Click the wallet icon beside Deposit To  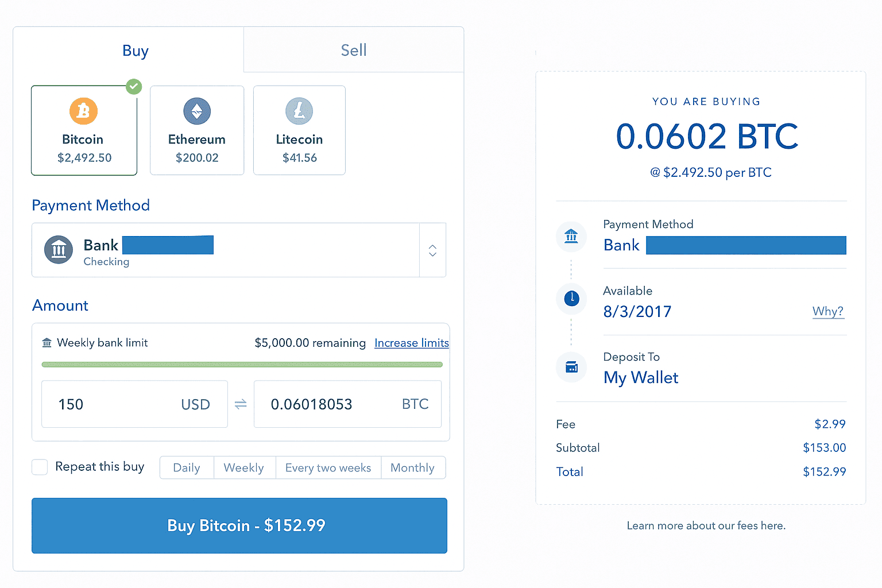click(x=571, y=367)
